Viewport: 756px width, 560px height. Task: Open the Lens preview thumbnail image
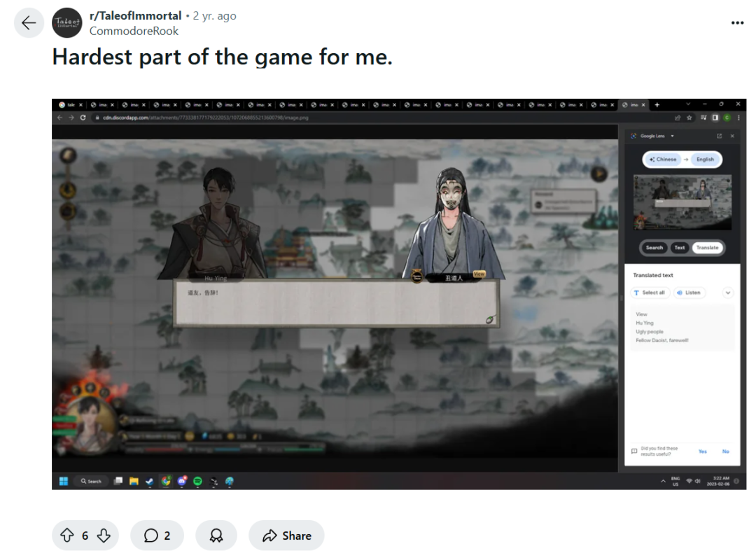682,202
